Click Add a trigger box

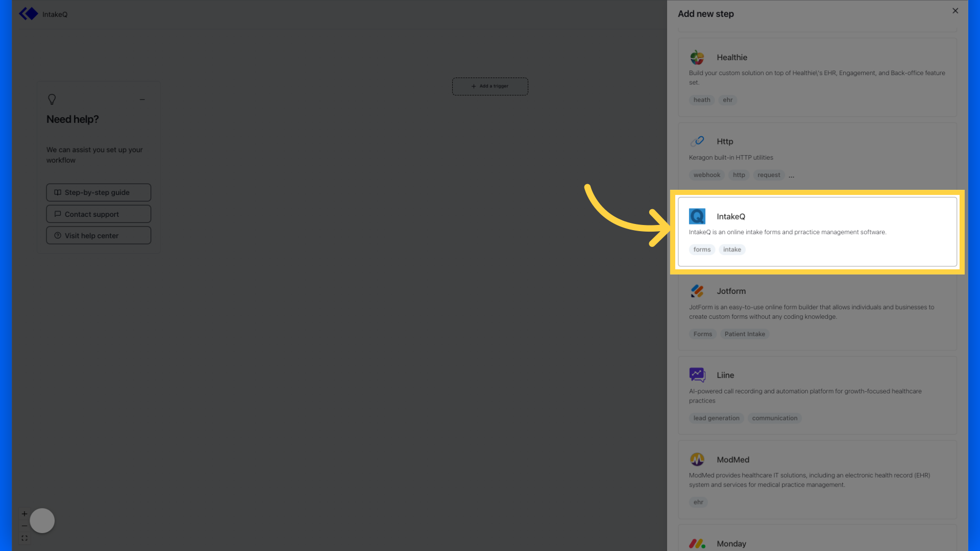pos(490,86)
